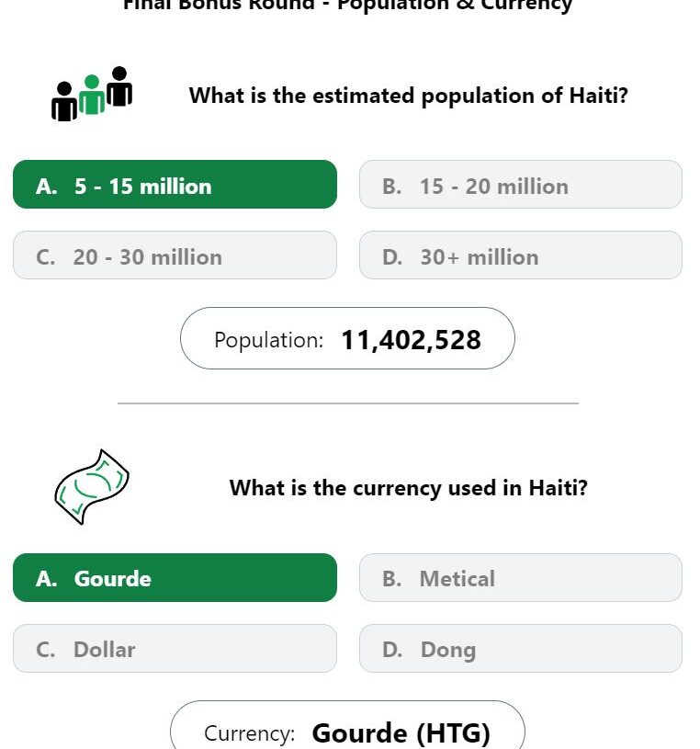The height and width of the screenshot is (749, 700).
Task: Click the rightmost black person figure
Action: tap(119, 86)
